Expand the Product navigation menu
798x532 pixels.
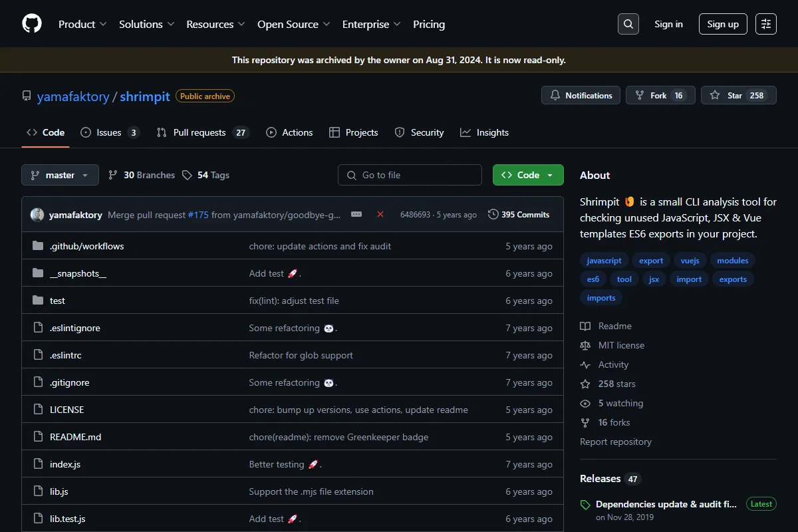pyautogui.click(x=82, y=24)
